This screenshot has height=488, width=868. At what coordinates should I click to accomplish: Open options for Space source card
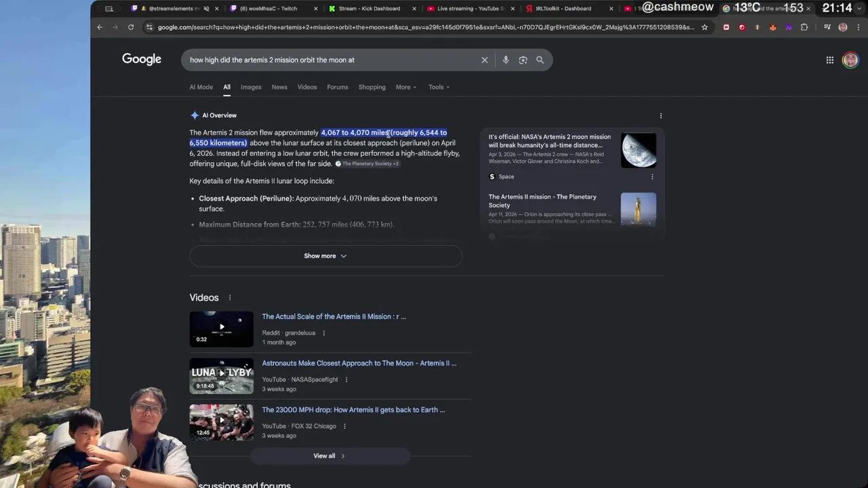pos(652,177)
